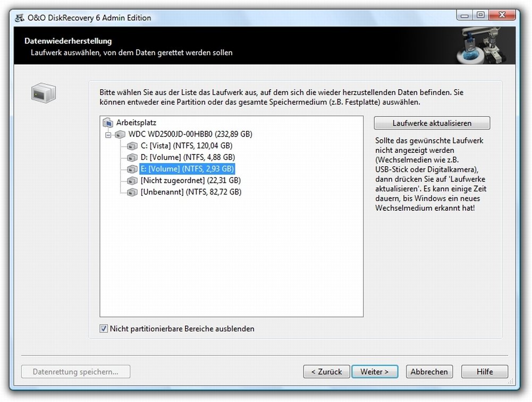Toggle 'Nicht partitionierbare Bereiche ausblenden' checkbox
This screenshot has width=532, height=402.
[x=104, y=328]
